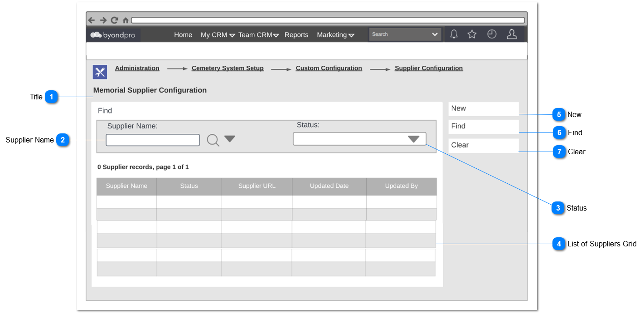Click the byondpro logo
The width and height of the screenshot is (644, 314).
pos(113,35)
